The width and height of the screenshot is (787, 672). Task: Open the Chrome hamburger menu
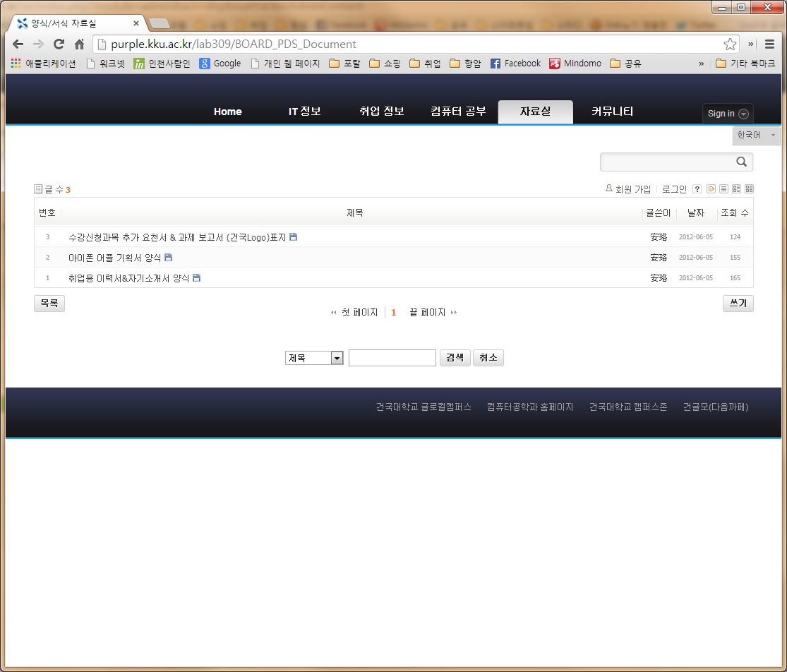(769, 44)
